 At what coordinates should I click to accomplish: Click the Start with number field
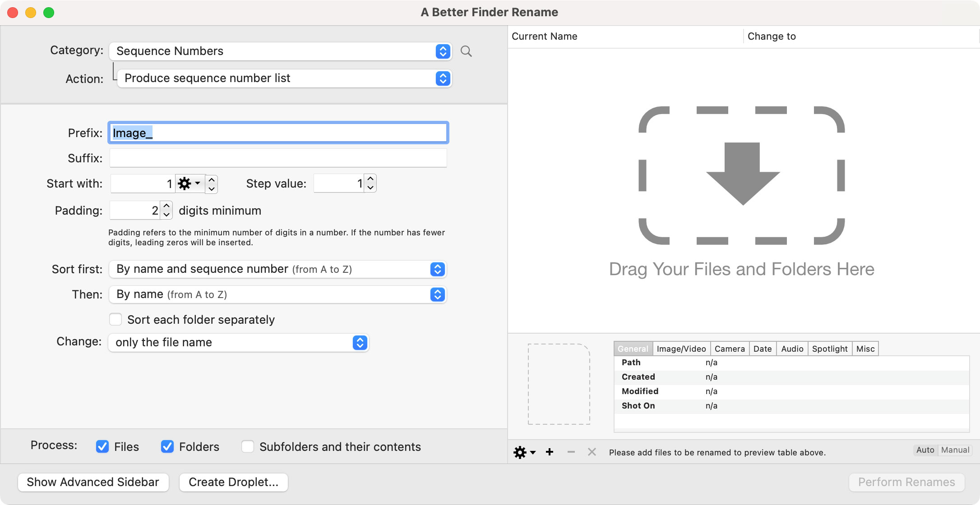[143, 184]
